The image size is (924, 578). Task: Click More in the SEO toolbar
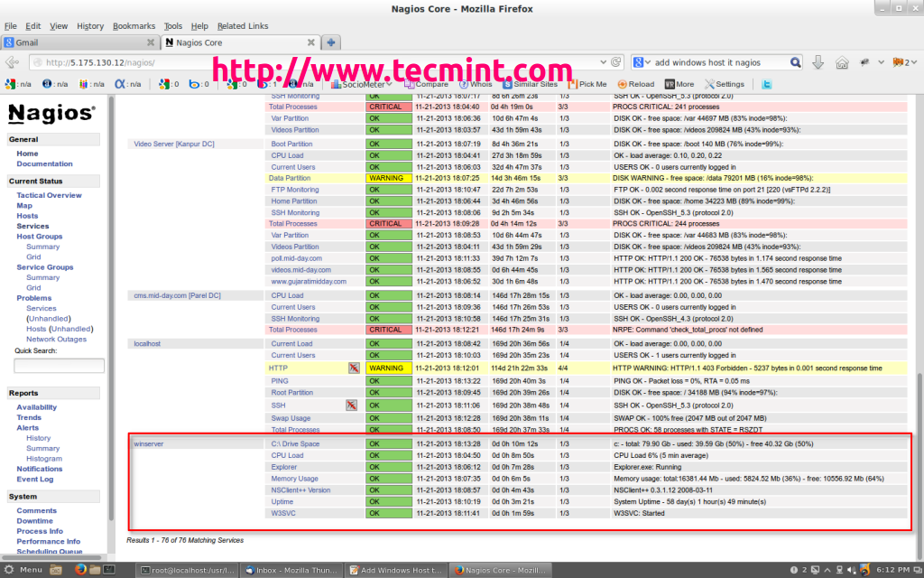pos(679,84)
